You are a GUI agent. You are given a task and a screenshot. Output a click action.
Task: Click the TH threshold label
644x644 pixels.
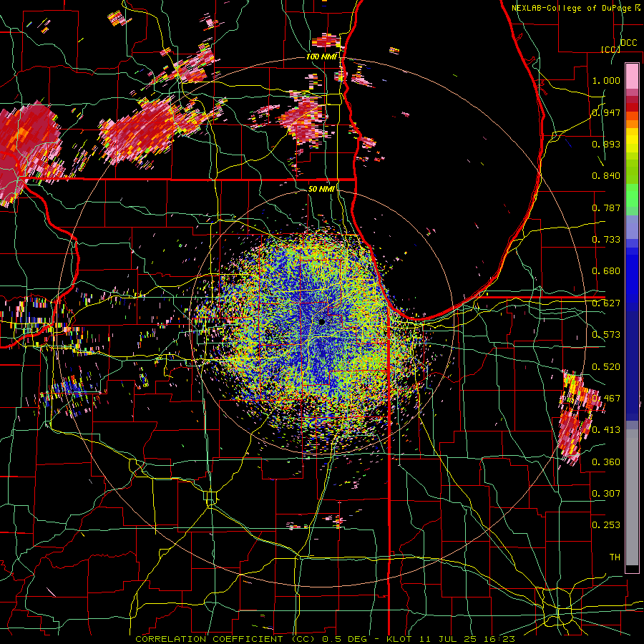(x=615, y=557)
